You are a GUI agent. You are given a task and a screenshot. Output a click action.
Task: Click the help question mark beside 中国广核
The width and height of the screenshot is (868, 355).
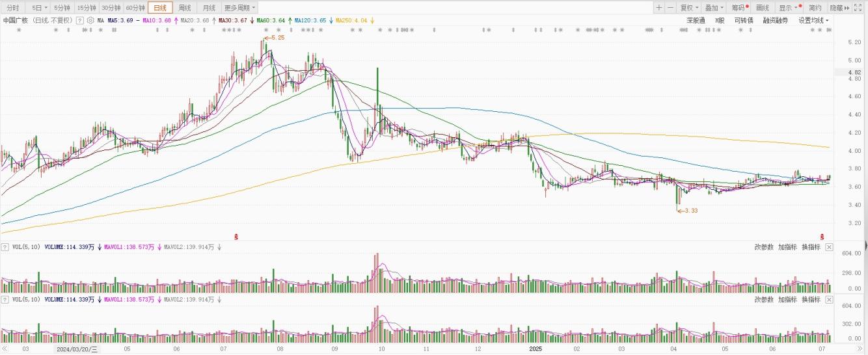click(80, 20)
